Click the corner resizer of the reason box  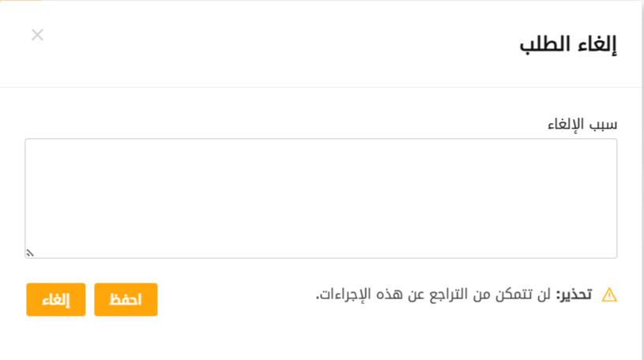pos(30,253)
